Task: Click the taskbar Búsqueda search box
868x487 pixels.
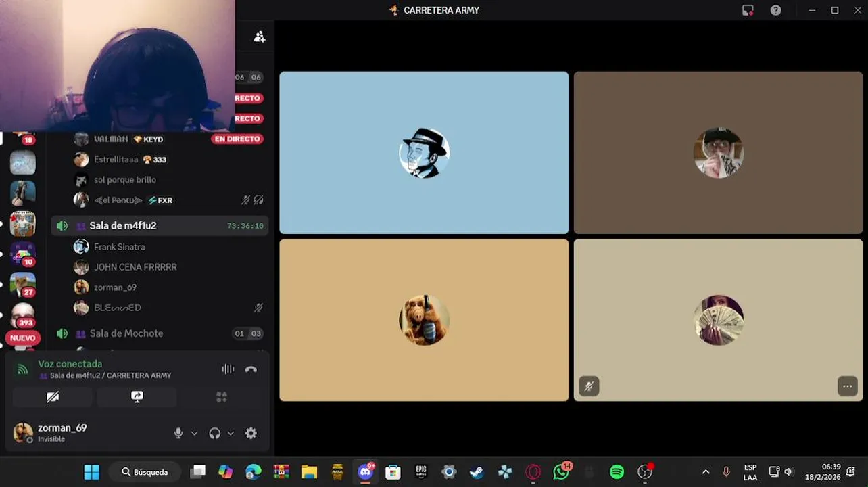Action: (145, 472)
